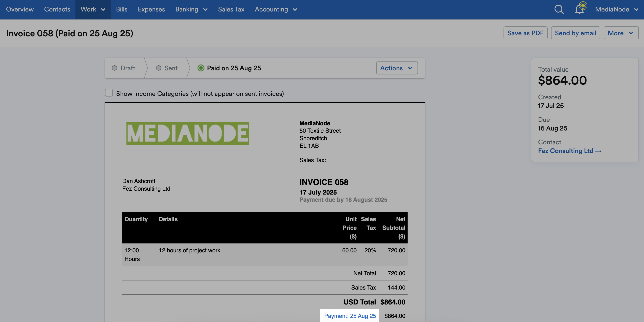Open the Sales Tax tab
The height and width of the screenshot is (322, 644).
tap(231, 10)
